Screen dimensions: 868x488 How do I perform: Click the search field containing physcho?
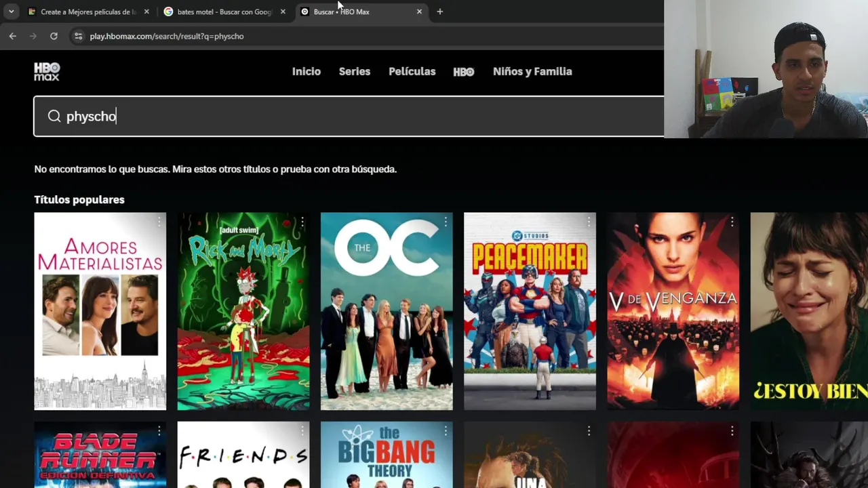click(x=349, y=117)
